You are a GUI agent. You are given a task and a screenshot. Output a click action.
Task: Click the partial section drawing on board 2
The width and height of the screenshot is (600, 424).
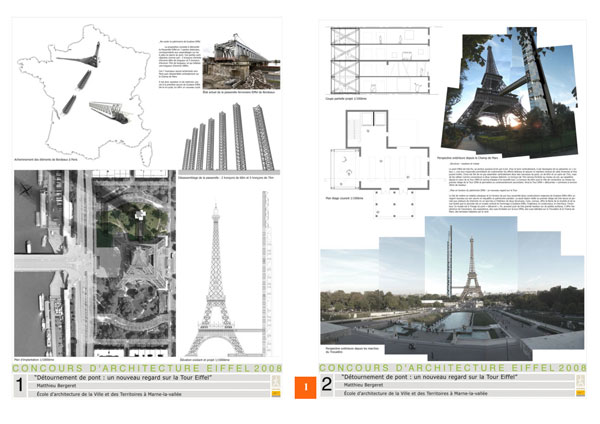pos(380,60)
